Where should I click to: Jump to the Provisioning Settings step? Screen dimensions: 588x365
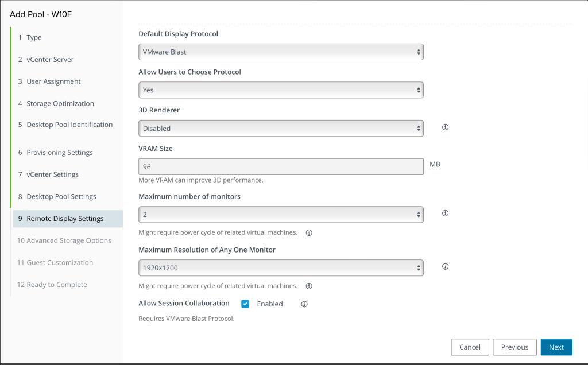(59, 153)
